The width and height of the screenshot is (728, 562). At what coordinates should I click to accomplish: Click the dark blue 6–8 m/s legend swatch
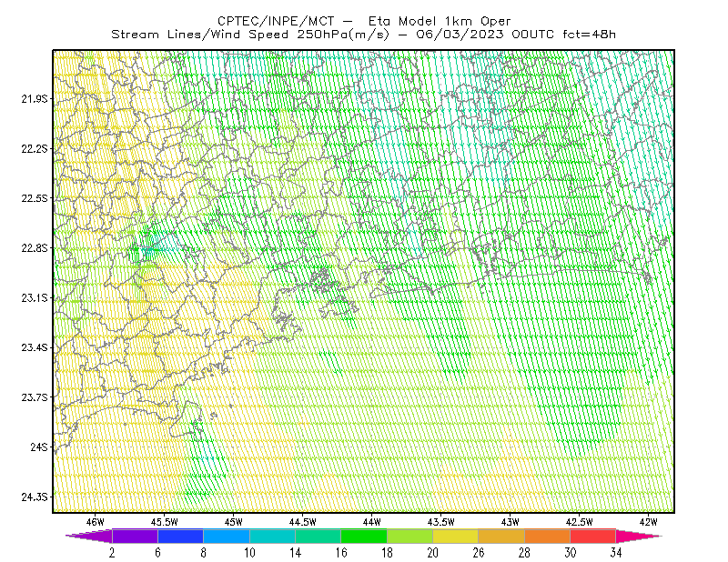(180, 536)
